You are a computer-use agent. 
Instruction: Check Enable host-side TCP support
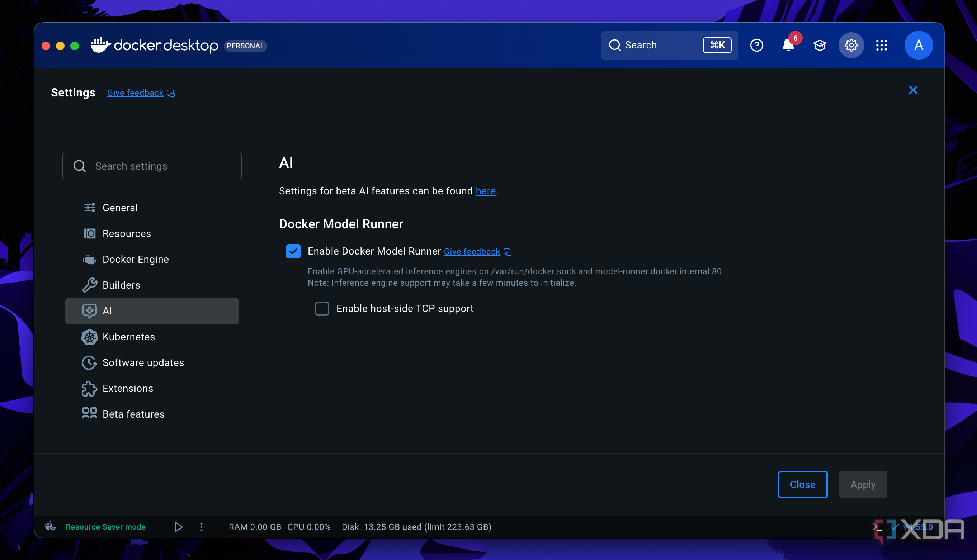point(322,308)
